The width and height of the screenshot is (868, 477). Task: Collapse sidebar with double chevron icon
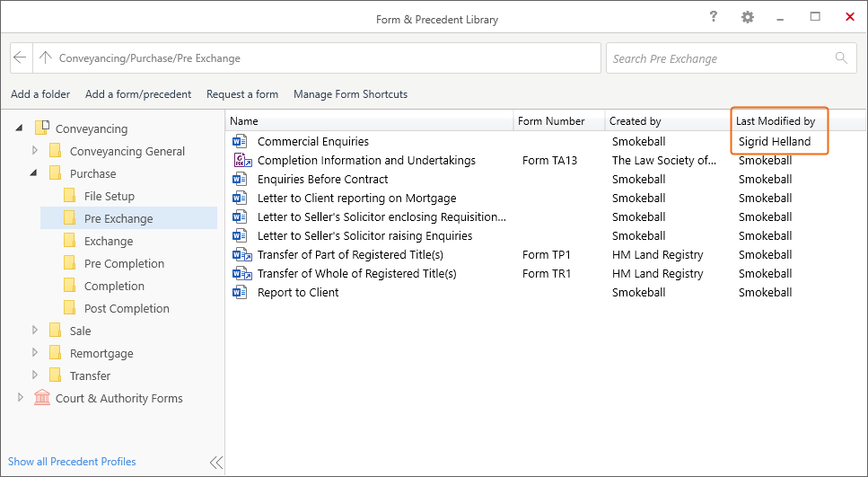pyautogui.click(x=216, y=462)
